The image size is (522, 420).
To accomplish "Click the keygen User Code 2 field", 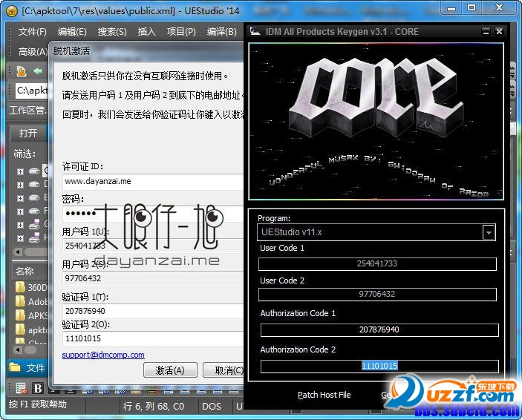I will coord(377,294).
